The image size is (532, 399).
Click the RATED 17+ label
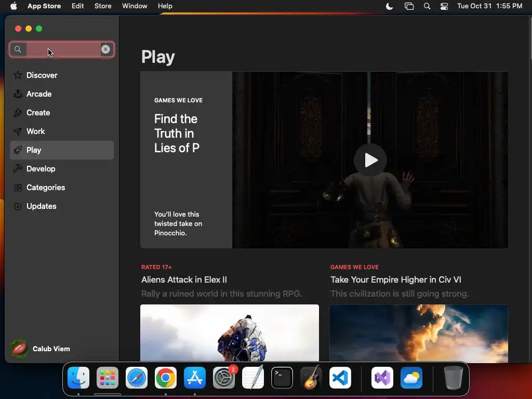(156, 267)
